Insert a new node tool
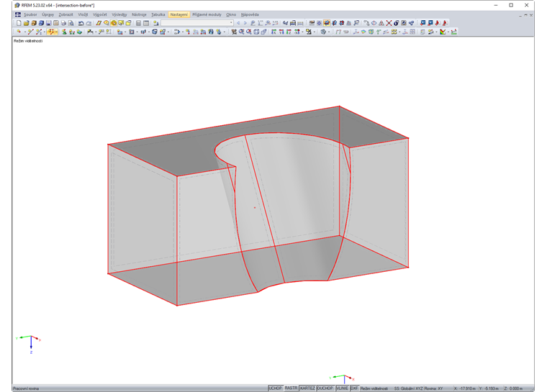Viewport: 547px width, 392px height. tap(19, 32)
